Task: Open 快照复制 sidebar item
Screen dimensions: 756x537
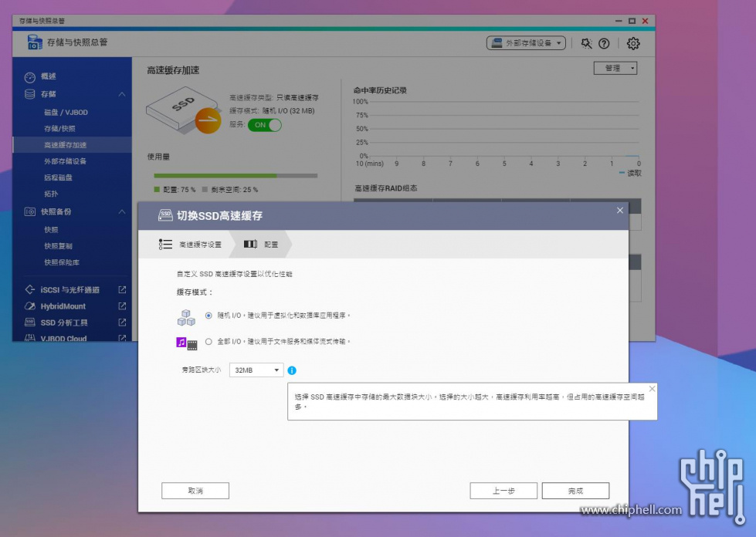Action: pyautogui.click(x=59, y=246)
